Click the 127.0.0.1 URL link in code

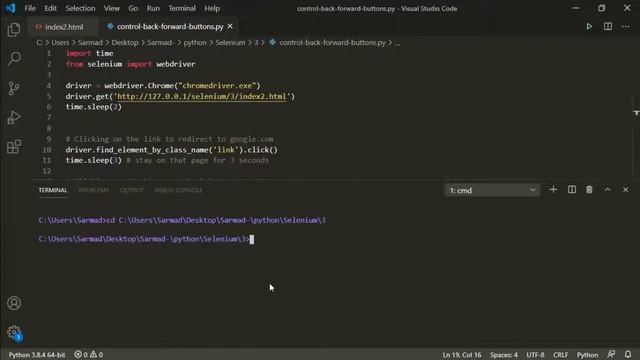coord(202,96)
